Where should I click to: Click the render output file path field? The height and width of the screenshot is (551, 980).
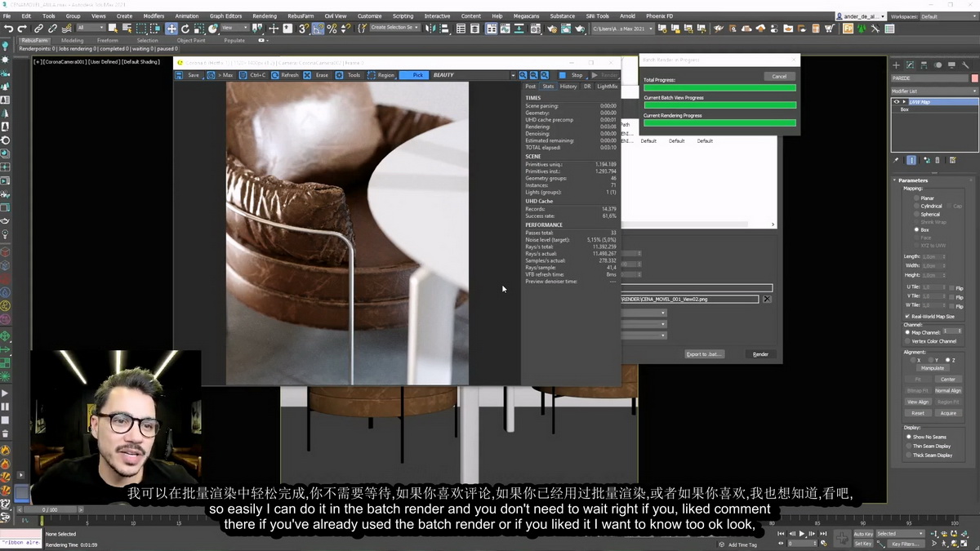point(690,300)
